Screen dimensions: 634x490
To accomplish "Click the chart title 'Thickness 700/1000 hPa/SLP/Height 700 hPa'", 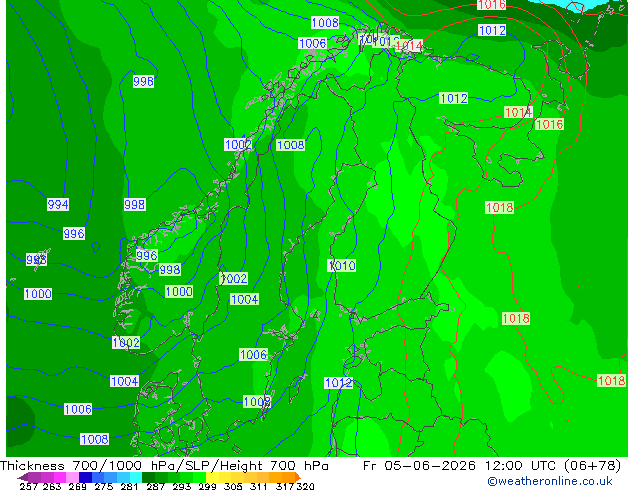I will (164, 466).
